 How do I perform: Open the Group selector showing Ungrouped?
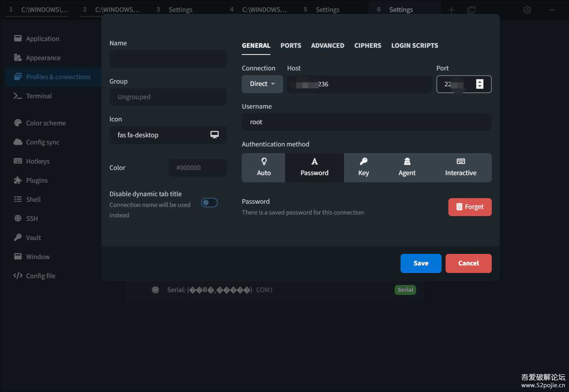pos(168,97)
